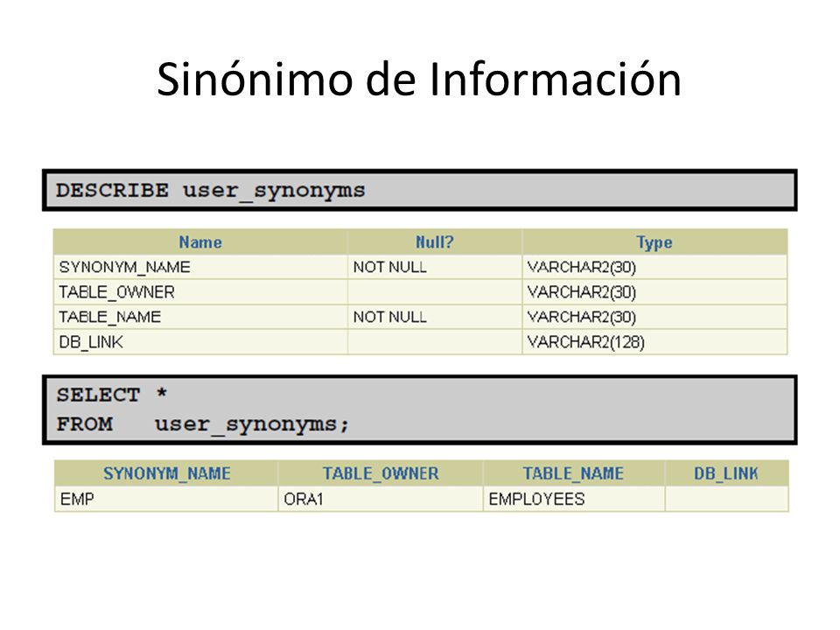Click 'NOT NULL' in the SYNONYM_NAME row
Viewport: 840px width, 630px height.
(x=390, y=267)
